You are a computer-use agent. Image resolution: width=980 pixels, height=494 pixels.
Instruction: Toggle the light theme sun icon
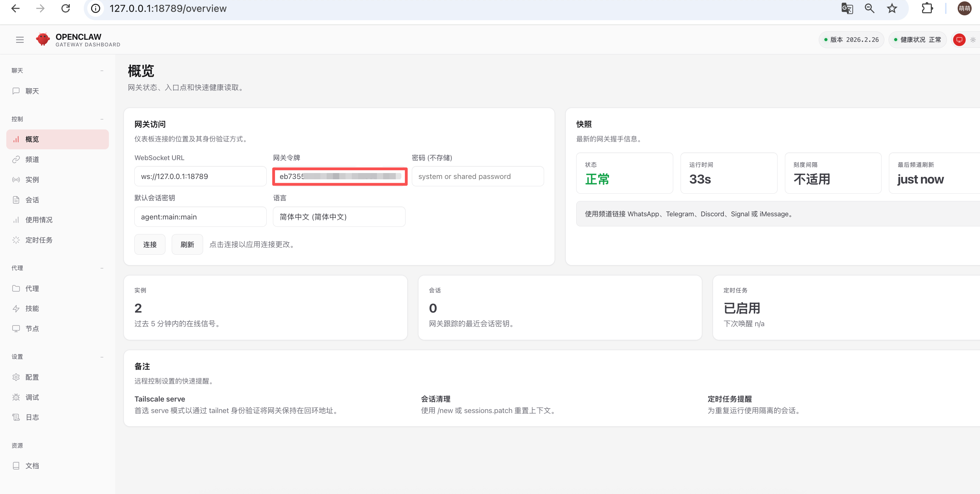click(973, 39)
